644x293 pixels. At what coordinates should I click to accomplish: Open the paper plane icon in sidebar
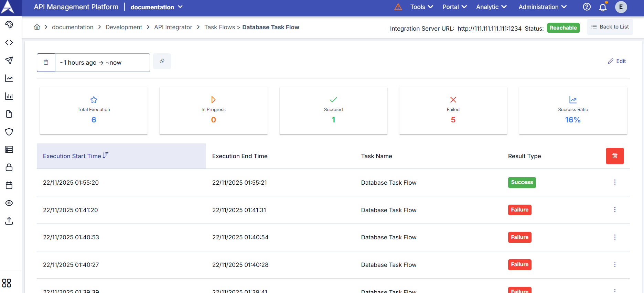click(x=9, y=60)
